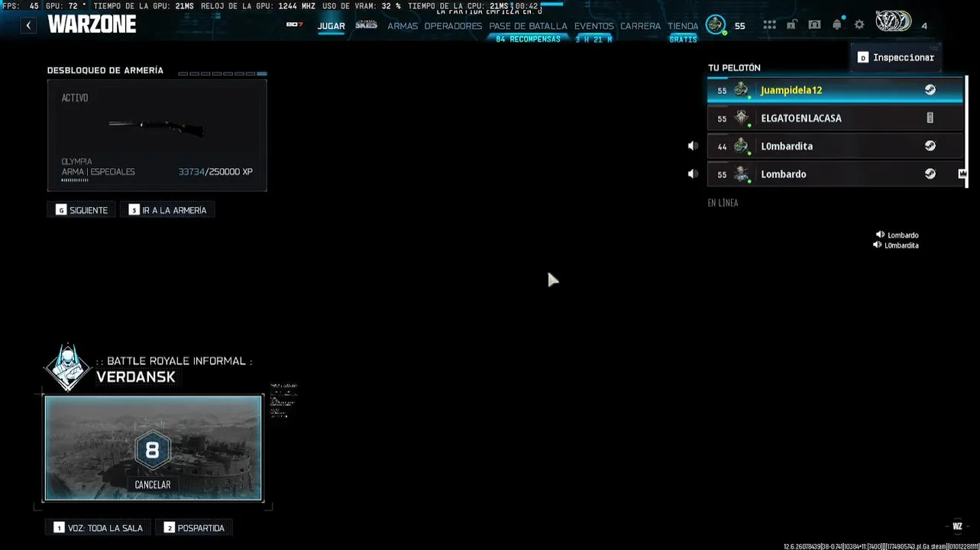
Task: Mute Lombardo via squad speaker icon
Action: [x=693, y=174]
